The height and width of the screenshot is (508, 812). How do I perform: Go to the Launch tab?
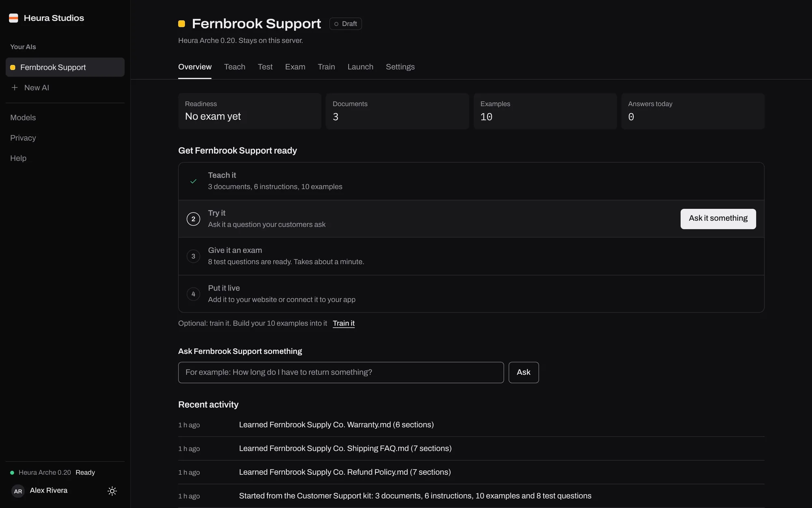click(x=361, y=67)
